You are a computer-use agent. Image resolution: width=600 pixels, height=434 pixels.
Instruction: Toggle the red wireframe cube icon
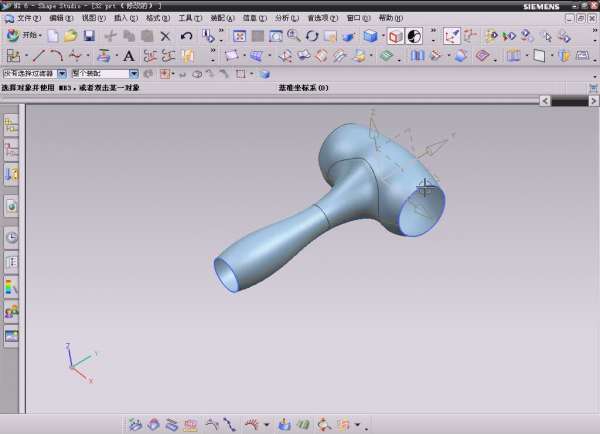pos(396,36)
